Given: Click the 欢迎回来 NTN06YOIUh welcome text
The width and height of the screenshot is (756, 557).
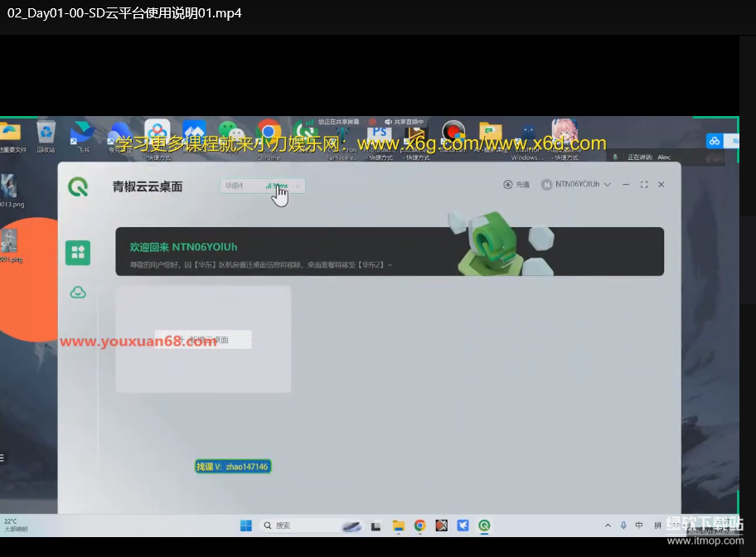Looking at the screenshot, I should [x=183, y=247].
